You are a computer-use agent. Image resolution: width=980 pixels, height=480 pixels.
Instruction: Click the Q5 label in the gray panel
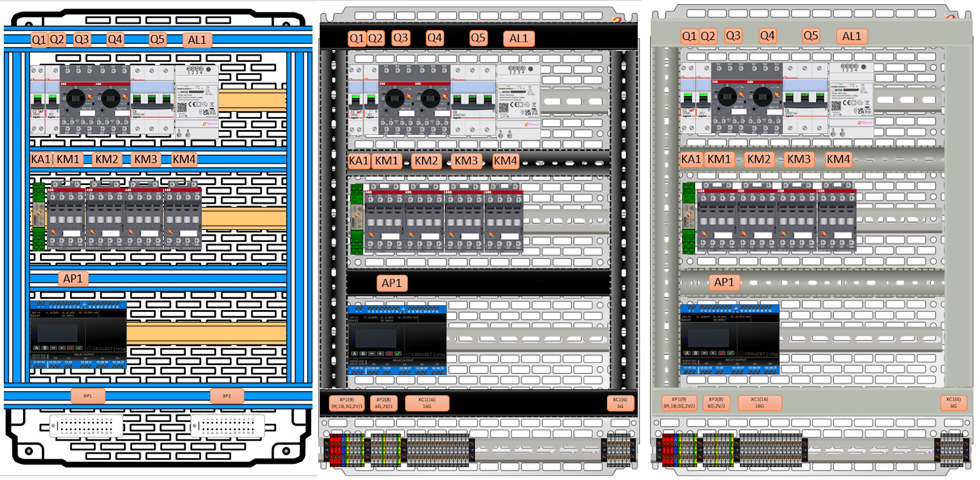810,36
